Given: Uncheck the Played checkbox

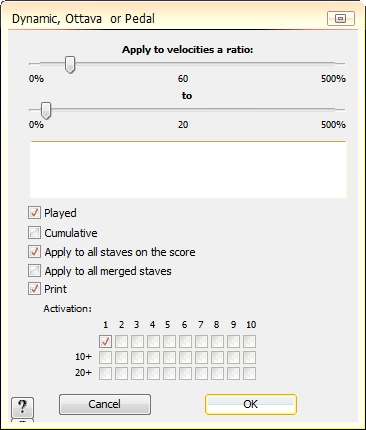Looking at the screenshot, I should [x=34, y=213].
